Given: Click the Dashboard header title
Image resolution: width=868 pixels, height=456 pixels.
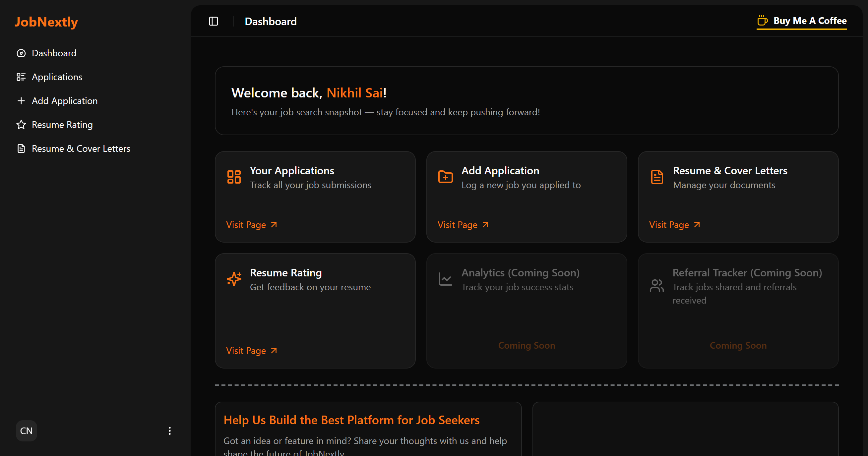Looking at the screenshot, I should (271, 22).
